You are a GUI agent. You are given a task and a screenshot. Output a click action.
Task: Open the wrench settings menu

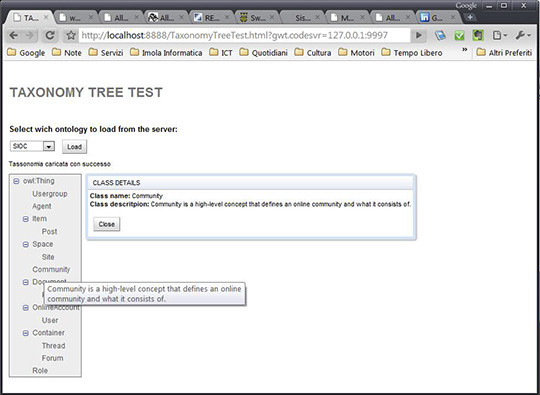pyautogui.click(x=523, y=35)
